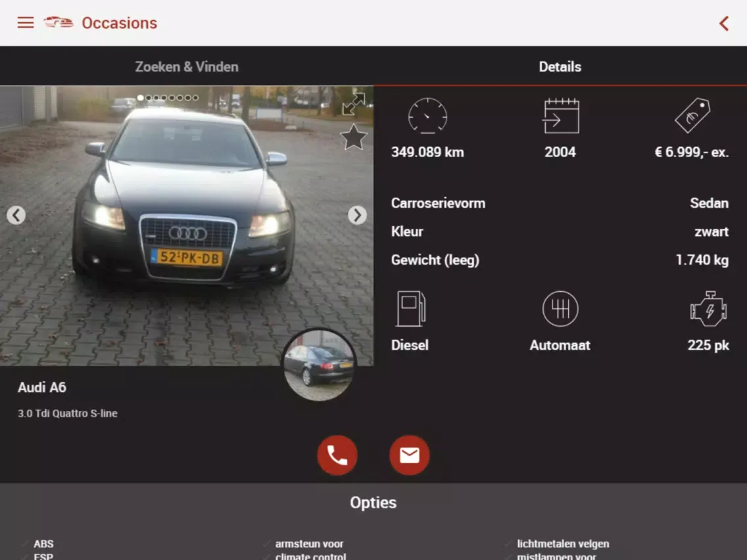747x560 pixels.
Task: Click the Diesel fuel label
Action: (410, 345)
